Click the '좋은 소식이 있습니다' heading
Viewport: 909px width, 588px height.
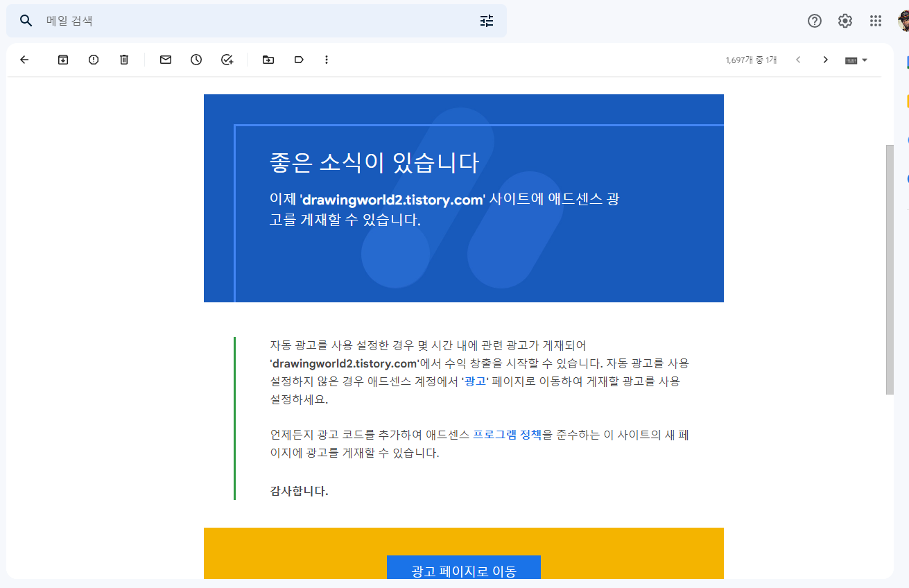374,163
